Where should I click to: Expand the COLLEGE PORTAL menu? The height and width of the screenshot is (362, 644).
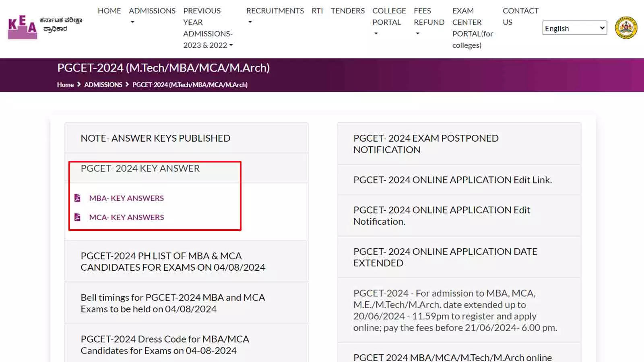click(x=389, y=22)
